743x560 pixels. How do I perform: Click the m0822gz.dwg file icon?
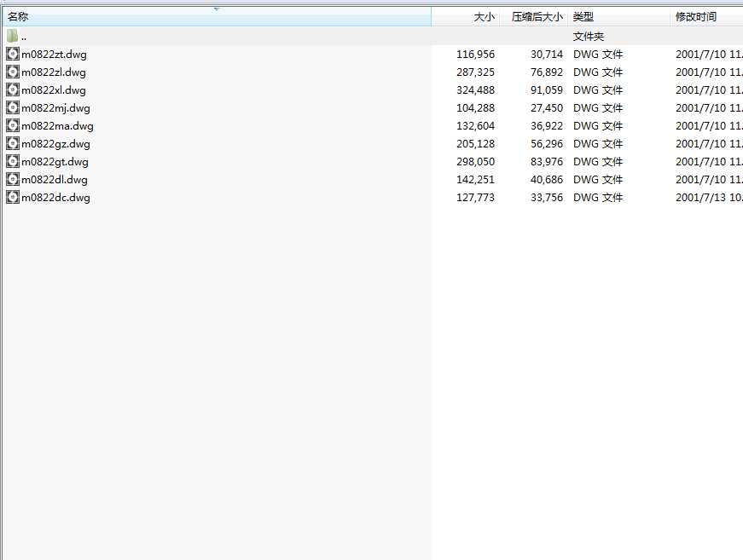point(13,143)
